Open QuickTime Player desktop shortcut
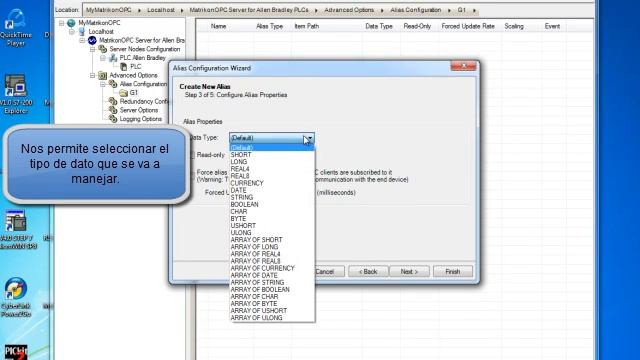 16,28
